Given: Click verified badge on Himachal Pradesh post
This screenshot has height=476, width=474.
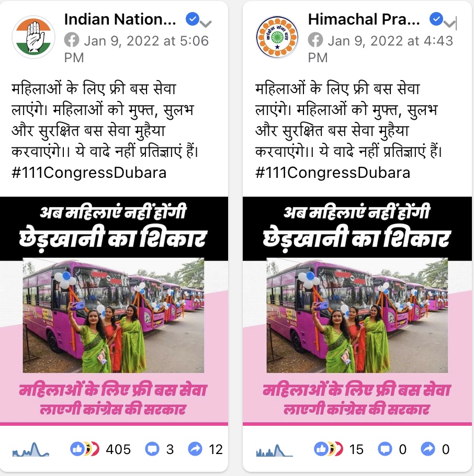Looking at the screenshot, I should click(x=436, y=19).
